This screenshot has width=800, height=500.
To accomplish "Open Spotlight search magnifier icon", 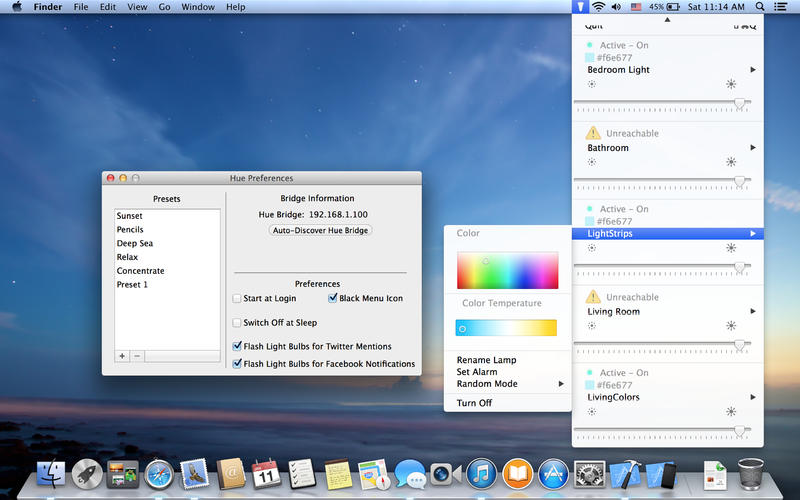I will 760,7.
